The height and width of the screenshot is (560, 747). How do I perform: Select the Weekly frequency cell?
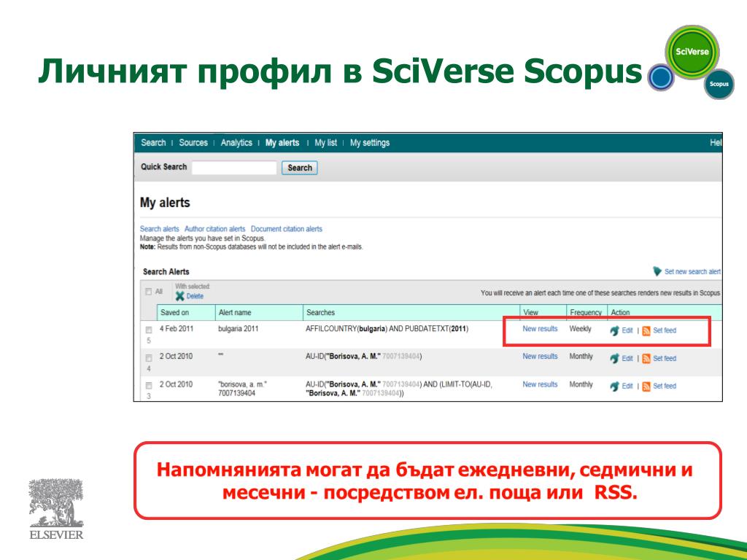[580, 329]
